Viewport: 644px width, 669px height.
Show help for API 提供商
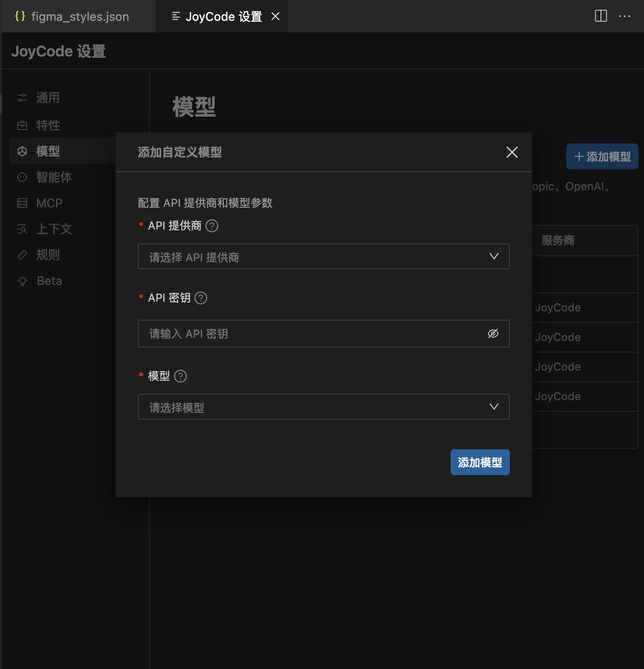point(212,226)
